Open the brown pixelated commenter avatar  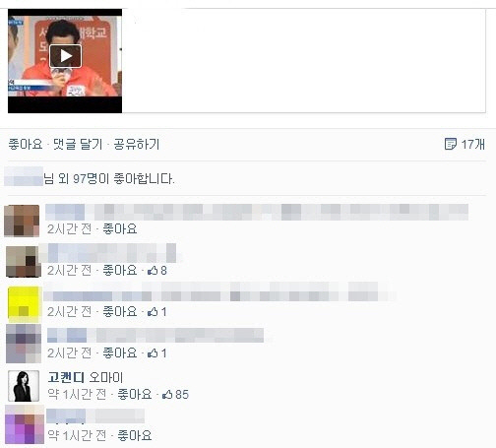22,221
